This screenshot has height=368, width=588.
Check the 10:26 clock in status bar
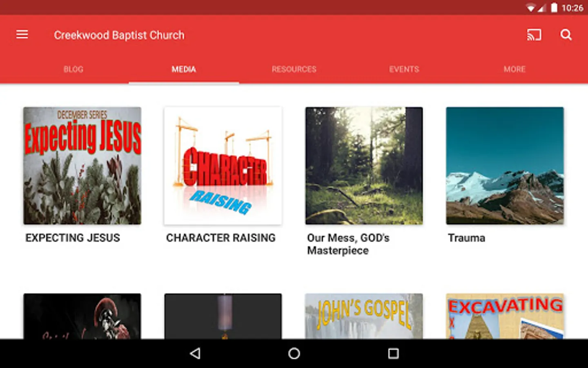[572, 8]
